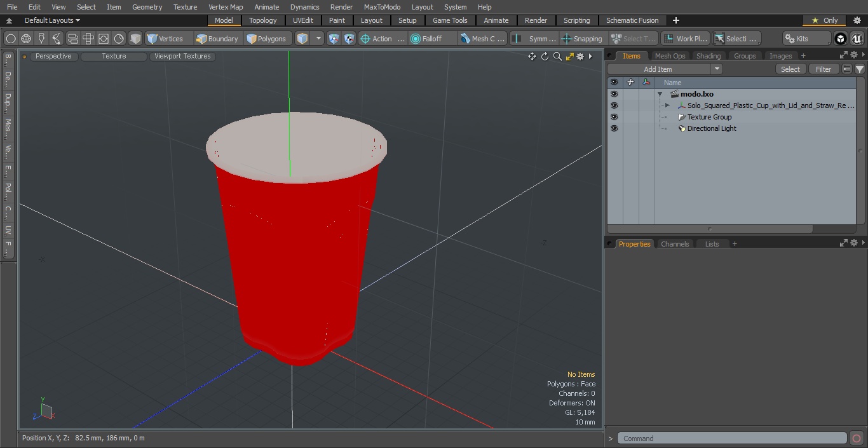This screenshot has width=868, height=448.
Task: Open the File menu
Action: tap(12, 7)
